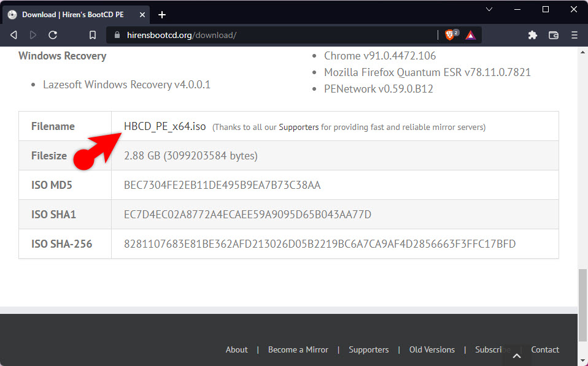Viewport: 588px width, 366px height.
Task: Open the Brave wallet icon
Action: pos(554,35)
